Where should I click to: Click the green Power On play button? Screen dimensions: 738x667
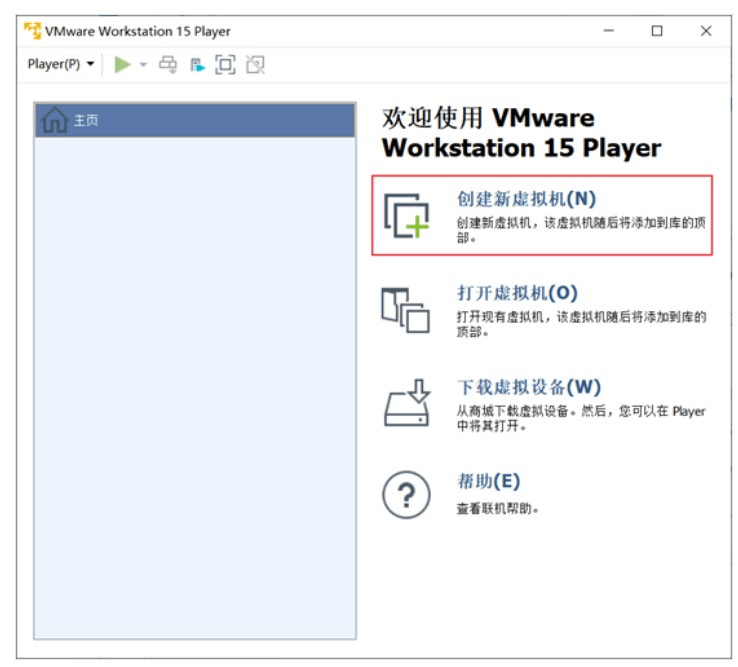(x=122, y=65)
